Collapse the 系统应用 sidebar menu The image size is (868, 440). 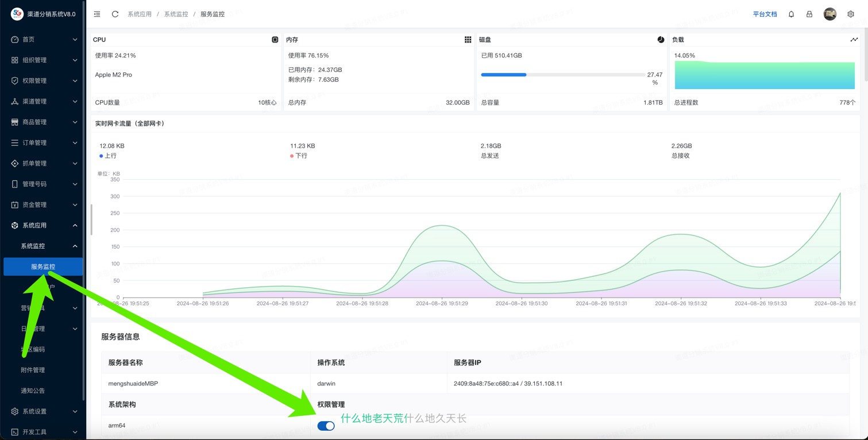[x=43, y=225]
